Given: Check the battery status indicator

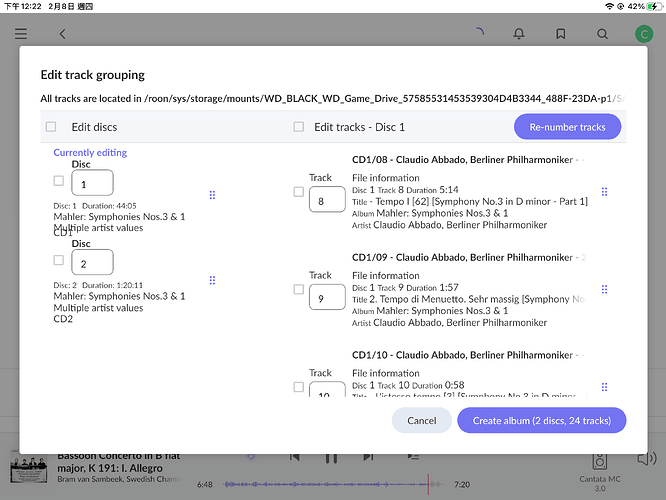Looking at the screenshot, I should click(652, 6).
